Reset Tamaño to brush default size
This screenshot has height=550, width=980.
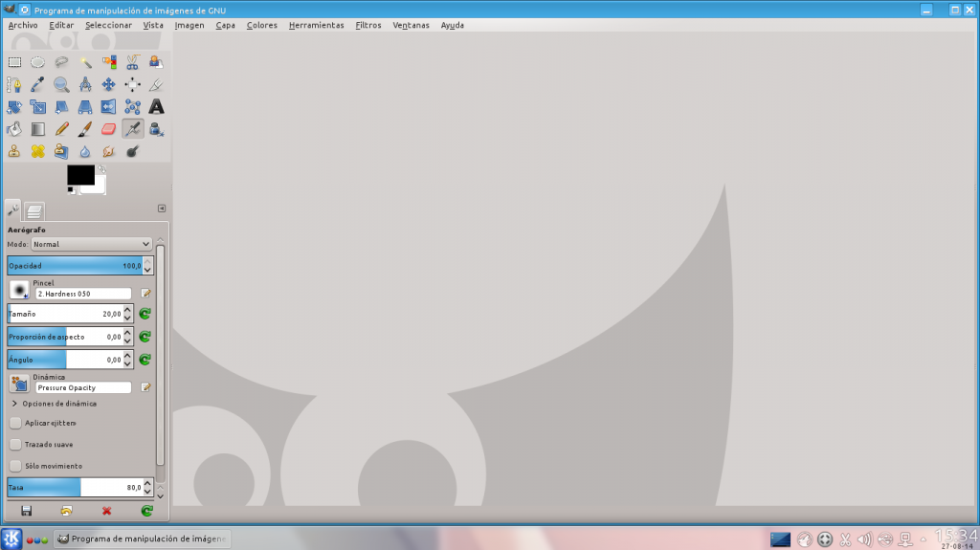tap(145, 314)
